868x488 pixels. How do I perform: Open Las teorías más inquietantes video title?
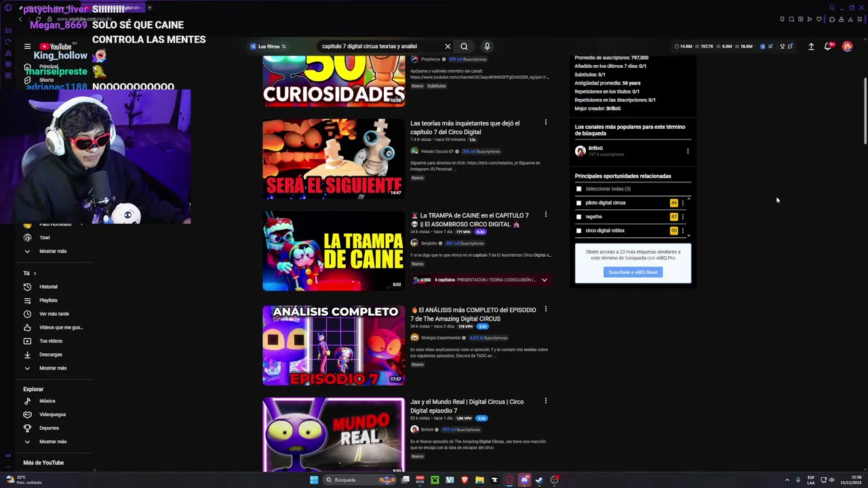click(x=465, y=127)
